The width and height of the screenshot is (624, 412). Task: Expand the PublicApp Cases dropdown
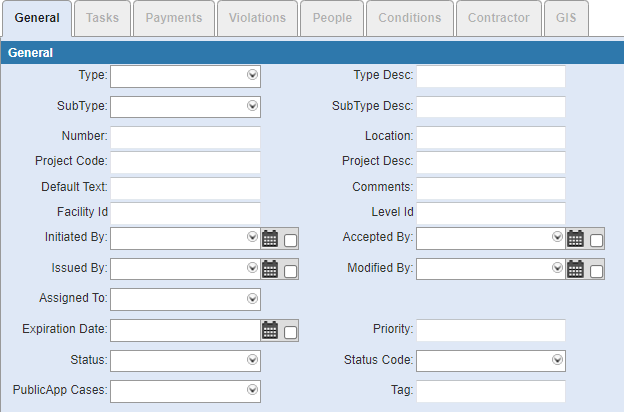point(252,389)
